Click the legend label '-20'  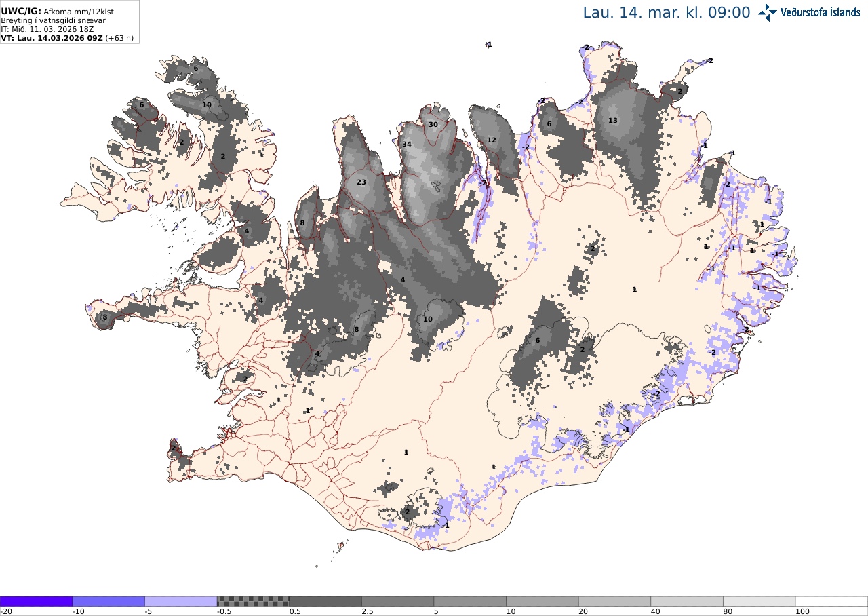[5, 611]
